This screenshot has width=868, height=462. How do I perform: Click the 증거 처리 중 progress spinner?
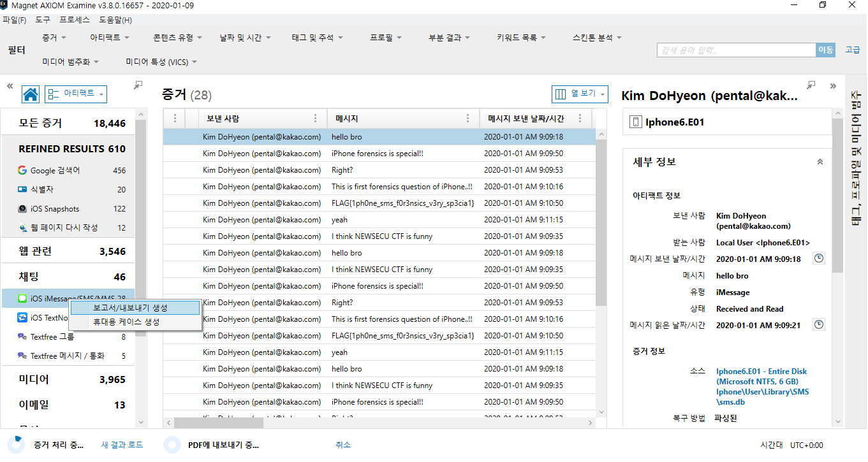17,445
